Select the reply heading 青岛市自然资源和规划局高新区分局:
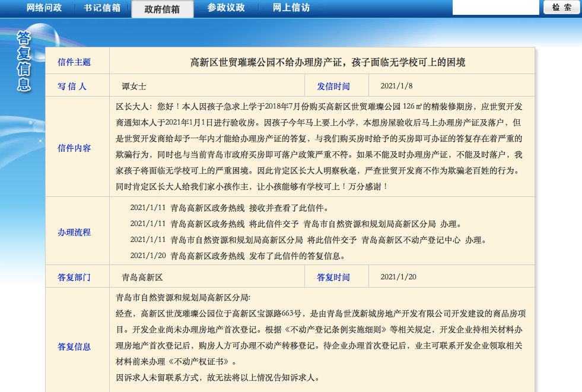This screenshot has height=392, width=582. pos(183,298)
